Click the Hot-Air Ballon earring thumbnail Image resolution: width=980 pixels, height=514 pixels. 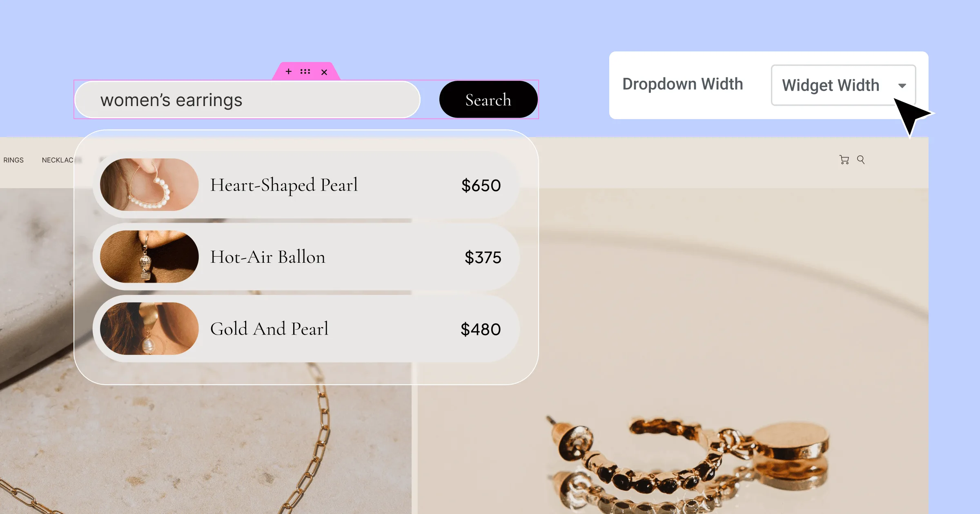(x=149, y=257)
